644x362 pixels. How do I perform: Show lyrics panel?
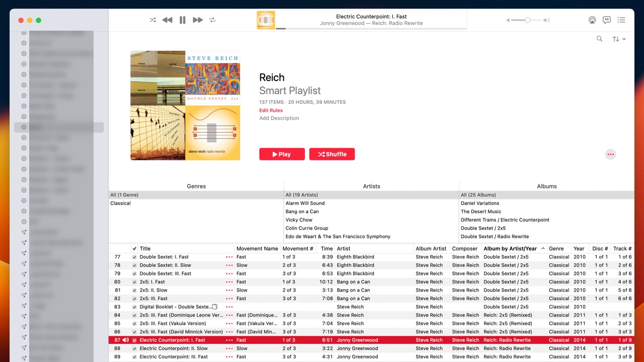tap(607, 20)
